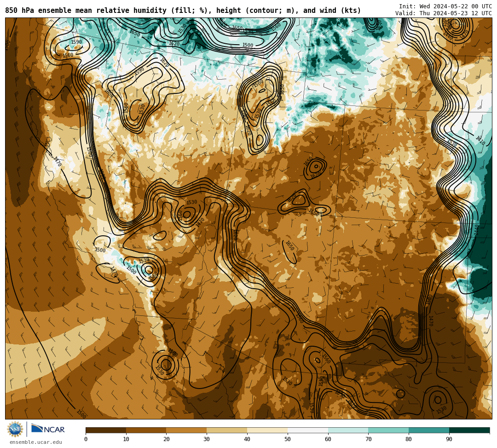The image size is (497, 448).
Task: Click the 0-10 darkest brown colorbar segment
Action: [106, 430]
